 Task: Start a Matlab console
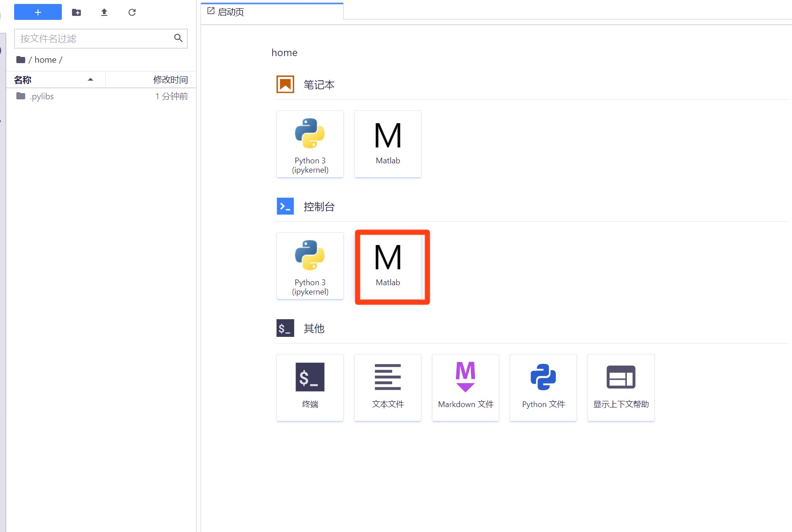[x=388, y=266]
